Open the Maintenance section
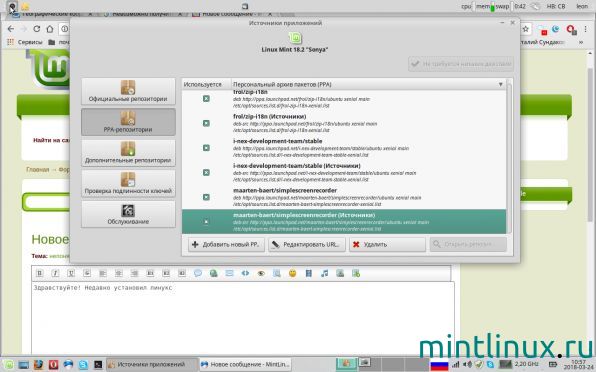This screenshot has width=596, height=372. 128,214
